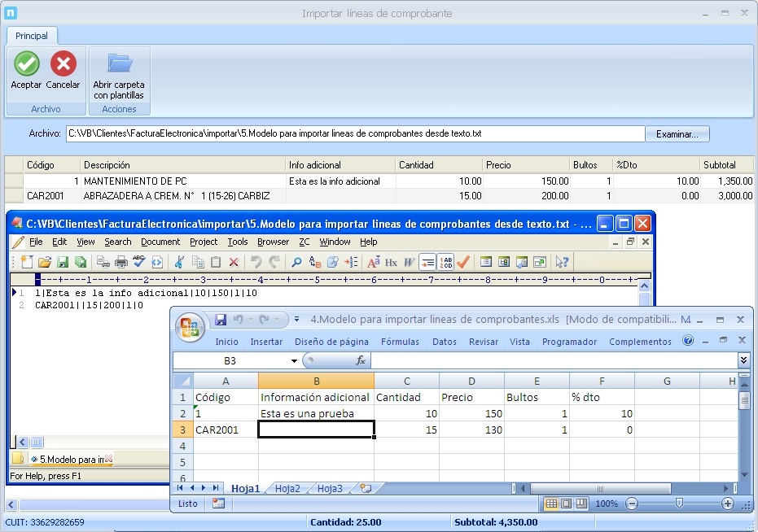Click the magnifier Find icon in editor

pos(296,262)
